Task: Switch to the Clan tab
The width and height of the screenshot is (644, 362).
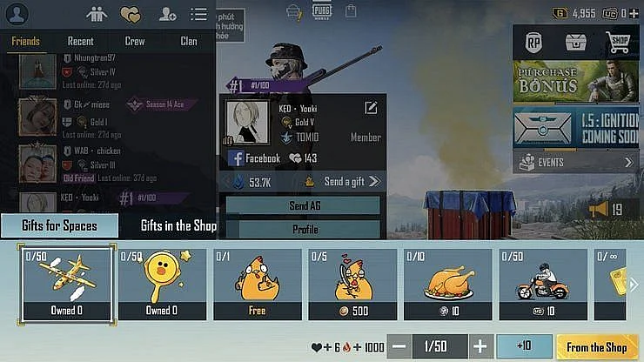Action: [x=189, y=41]
